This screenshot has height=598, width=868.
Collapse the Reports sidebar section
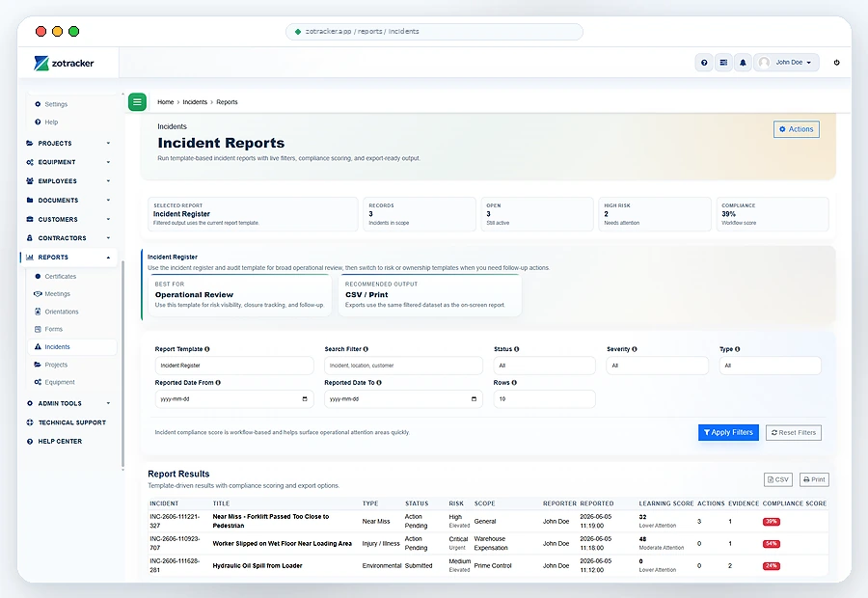click(68, 258)
